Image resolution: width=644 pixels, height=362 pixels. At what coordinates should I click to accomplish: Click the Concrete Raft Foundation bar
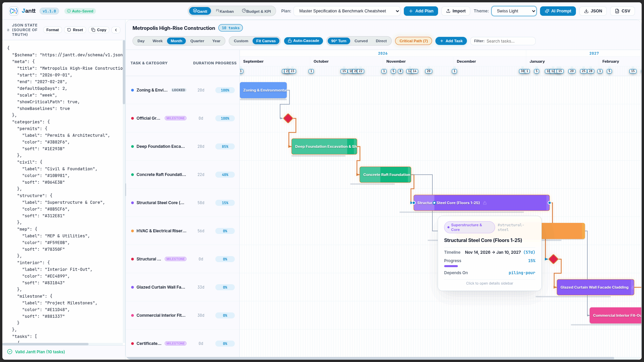tap(385, 175)
